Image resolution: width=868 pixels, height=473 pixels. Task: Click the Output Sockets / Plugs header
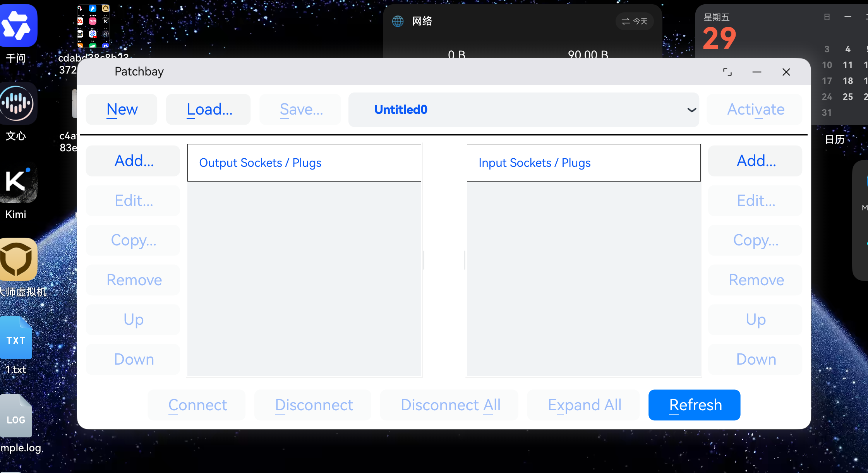[x=304, y=163]
